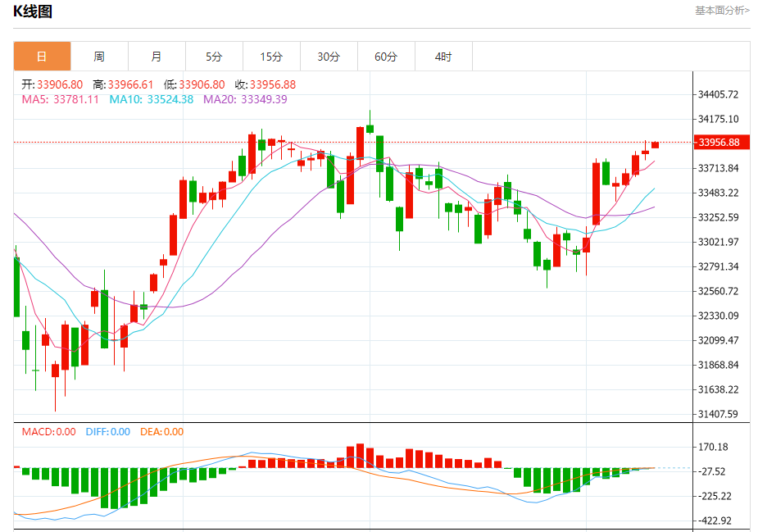Click the 32560.72 price axis label
Image resolution: width=758 pixels, height=532 pixels.
pyautogui.click(x=719, y=291)
